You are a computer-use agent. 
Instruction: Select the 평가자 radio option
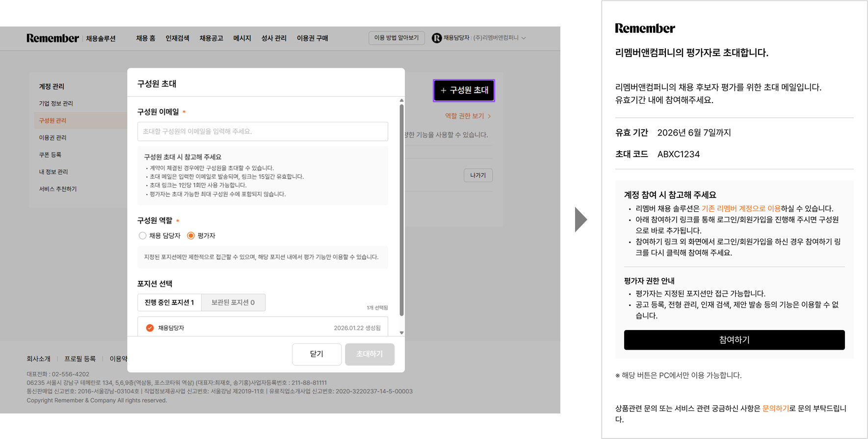[191, 236]
